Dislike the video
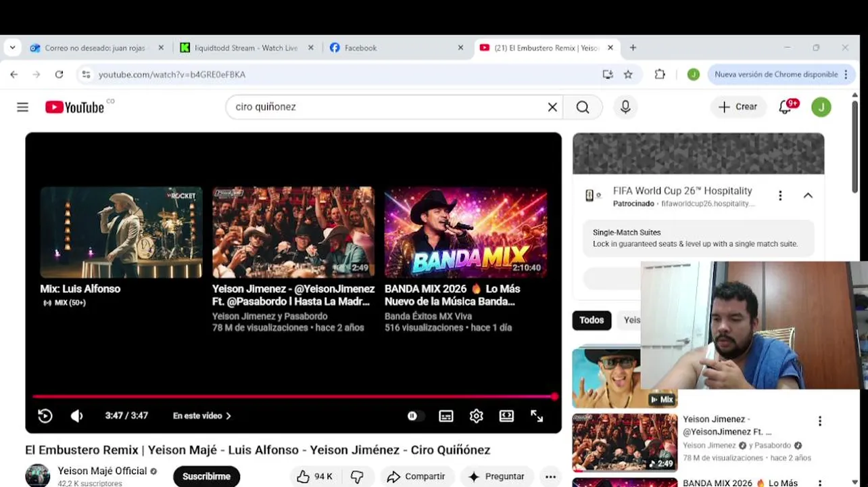Image resolution: width=868 pixels, height=487 pixels. click(357, 477)
